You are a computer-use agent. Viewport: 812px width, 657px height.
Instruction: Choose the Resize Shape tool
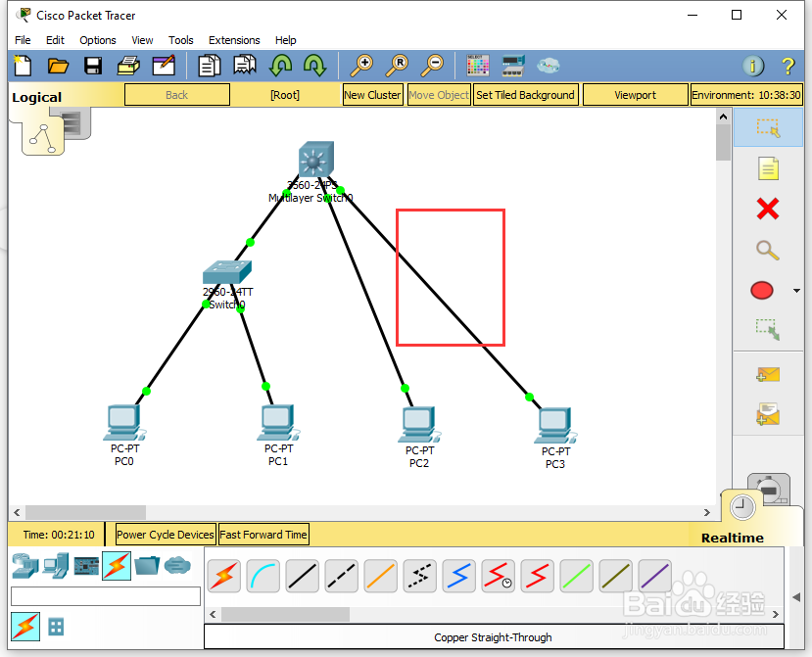point(768,329)
